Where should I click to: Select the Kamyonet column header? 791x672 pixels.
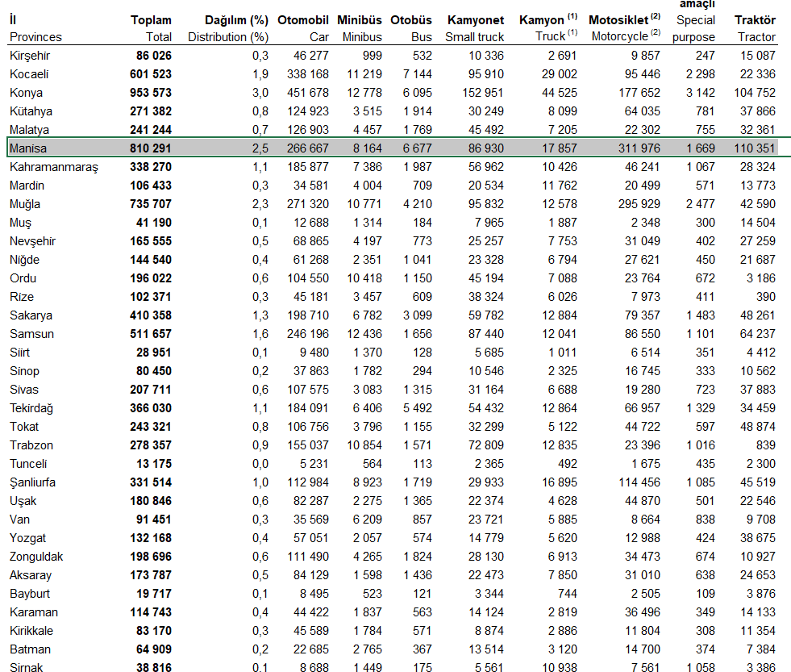[x=475, y=20]
